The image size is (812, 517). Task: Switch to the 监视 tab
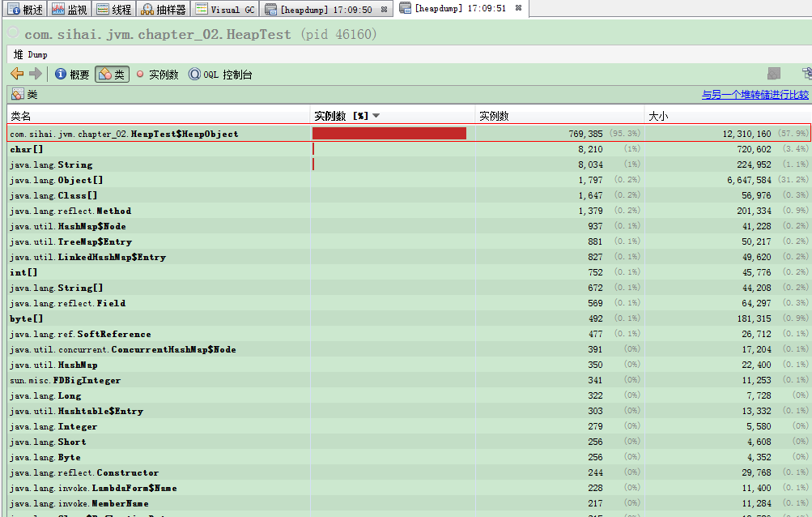70,10
